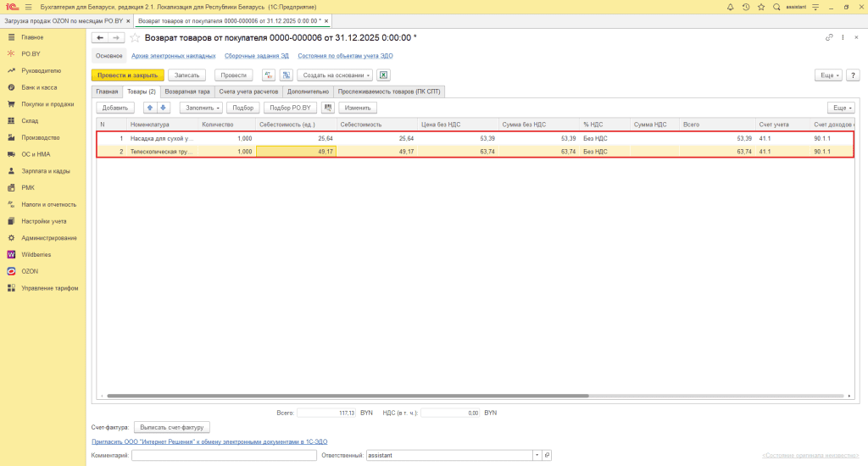Select the Насадка для сухой у… cell
This screenshot has width=868, height=466.
point(162,138)
